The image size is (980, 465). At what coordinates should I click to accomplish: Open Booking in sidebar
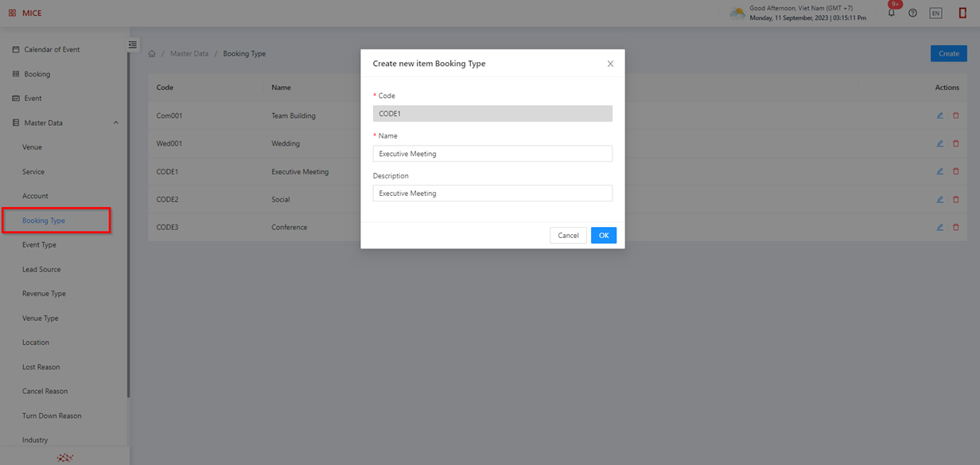click(x=37, y=74)
